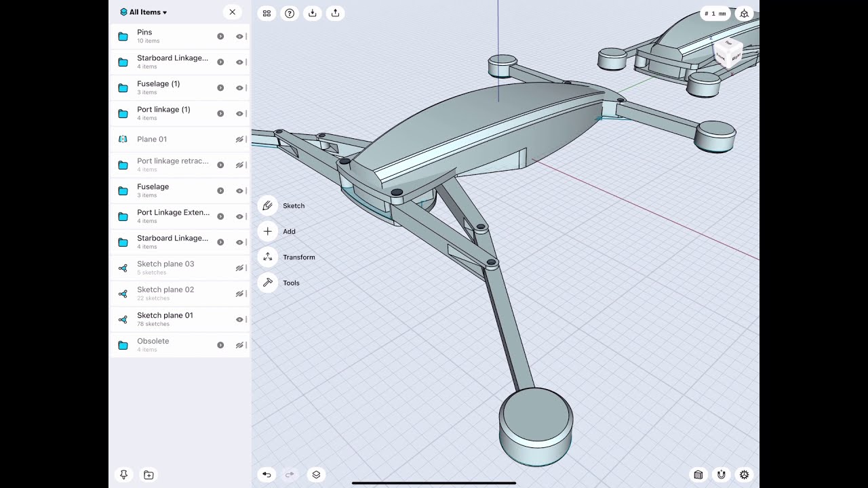This screenshot has height=488, width=868.
Task: Expand the Port Linkage Exten... folder arrow
Action: pyautogui.click(x=220, y=217)
